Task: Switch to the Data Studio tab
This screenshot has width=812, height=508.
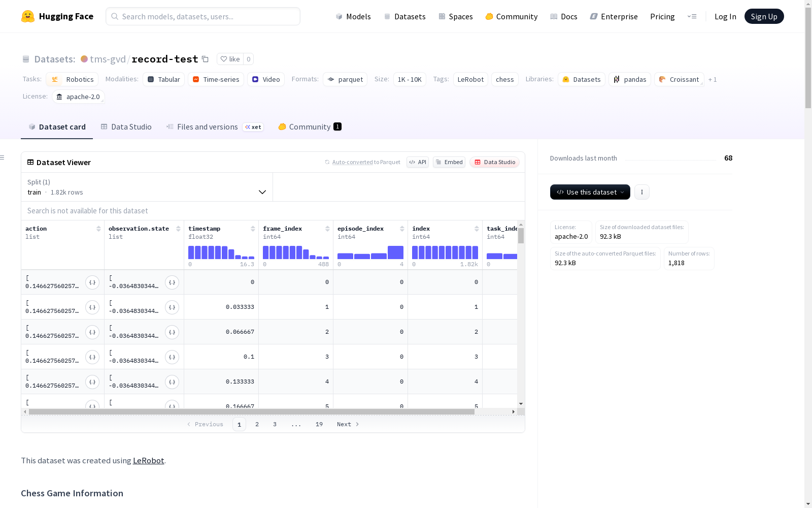Action: (x=126, y=127)
